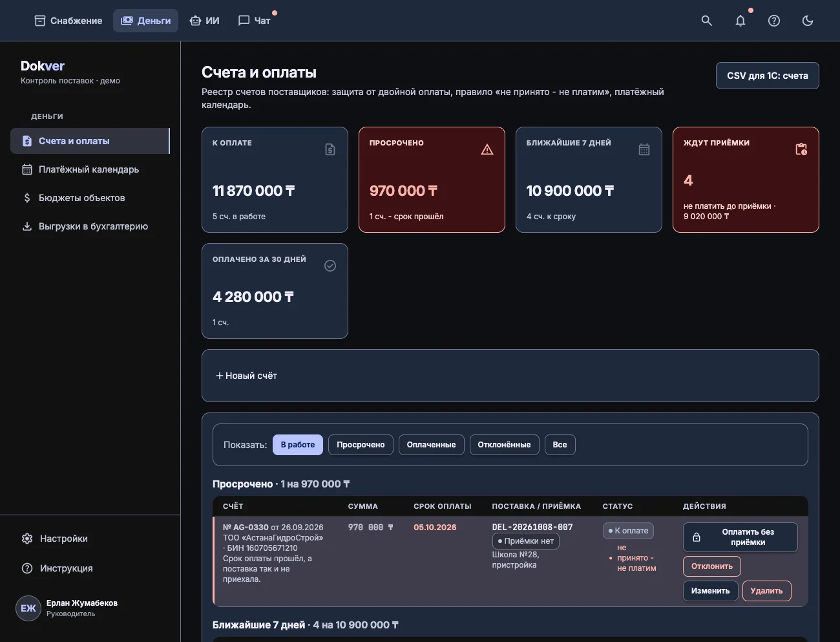Screen dimensions: 840x642
Task: Filter by В работе
Action: coord(298,445)
